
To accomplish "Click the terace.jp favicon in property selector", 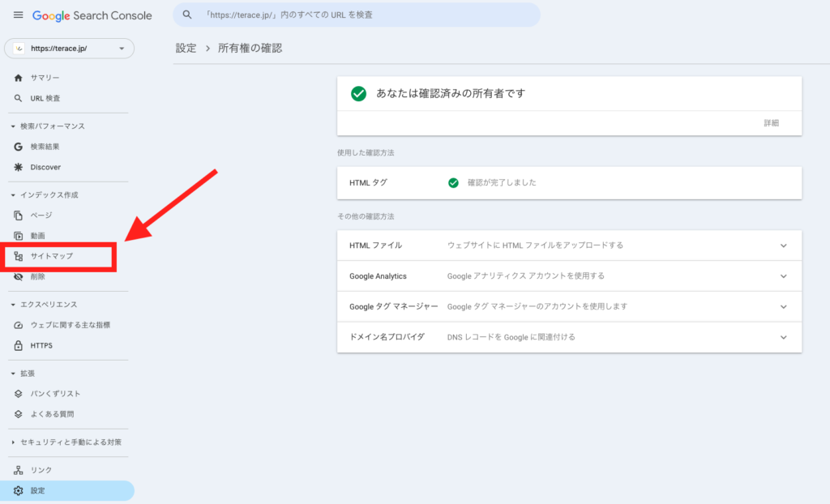I will 19,48.
